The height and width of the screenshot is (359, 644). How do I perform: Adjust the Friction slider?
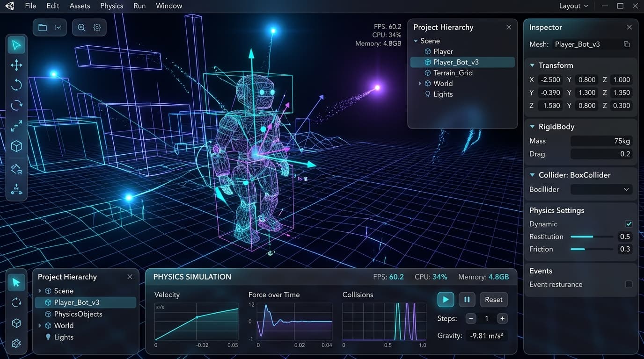(592, 249)
